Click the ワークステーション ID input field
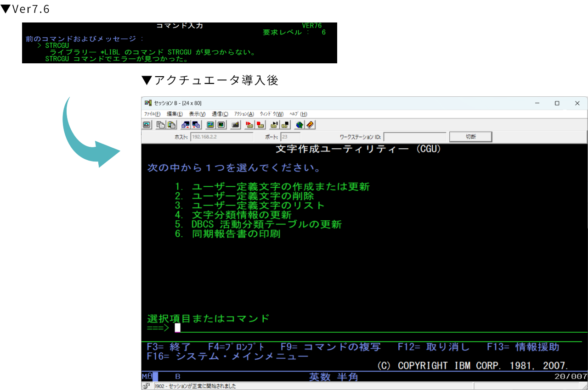The height and width of the screenshot is (390, 588). pos(414,137)
